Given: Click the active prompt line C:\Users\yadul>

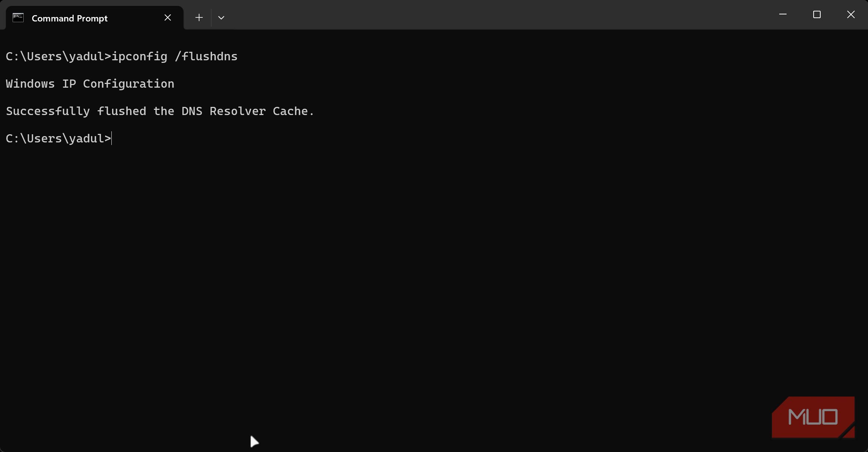Looking at the screenshot, I should [58, 139].
